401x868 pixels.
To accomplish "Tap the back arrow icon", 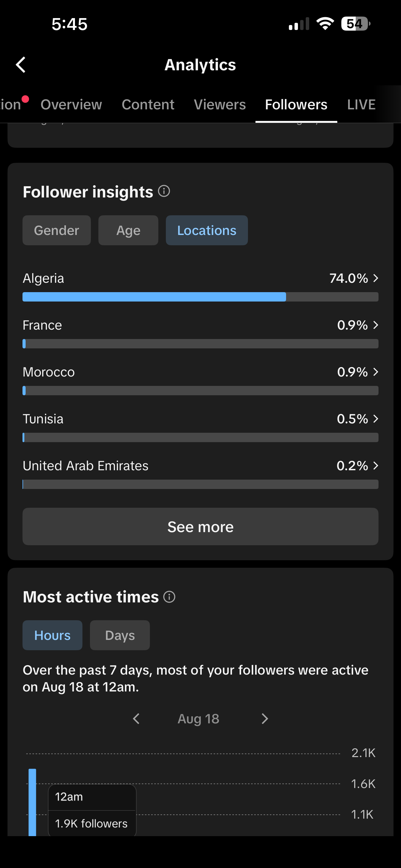I will pyautogui.click(x=21, y=65).
